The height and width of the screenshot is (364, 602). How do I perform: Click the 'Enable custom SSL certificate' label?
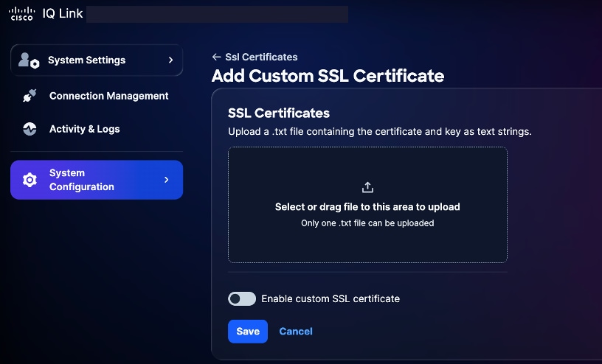point(331,299)
